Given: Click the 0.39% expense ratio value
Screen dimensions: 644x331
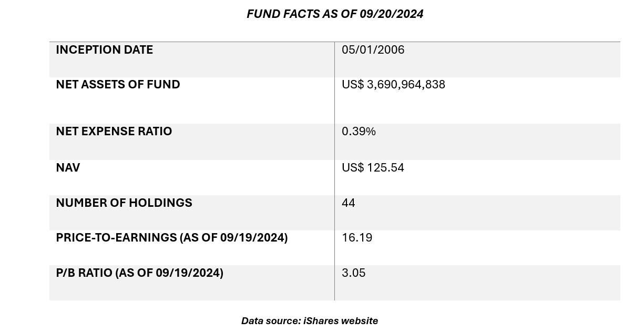Looking at the screenshot, I should pos(359,132).
